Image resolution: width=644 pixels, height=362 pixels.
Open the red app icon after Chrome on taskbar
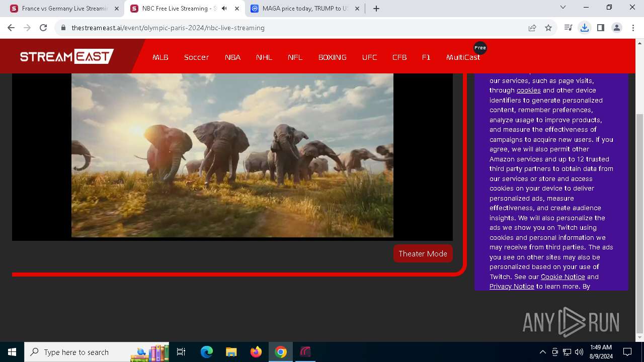305,352
